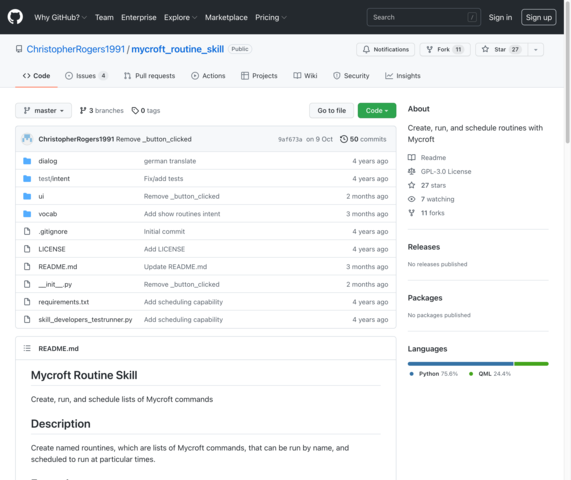Click the star icon beside 27 stars

pos(411,185)
